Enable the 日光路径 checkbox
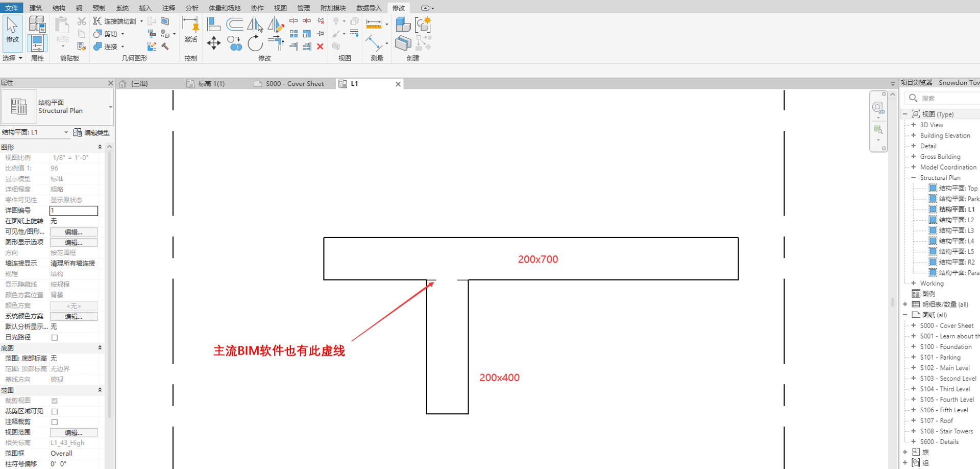Viewport: 980px width, 469px height. pyautogui.click(x=55, y=337)
